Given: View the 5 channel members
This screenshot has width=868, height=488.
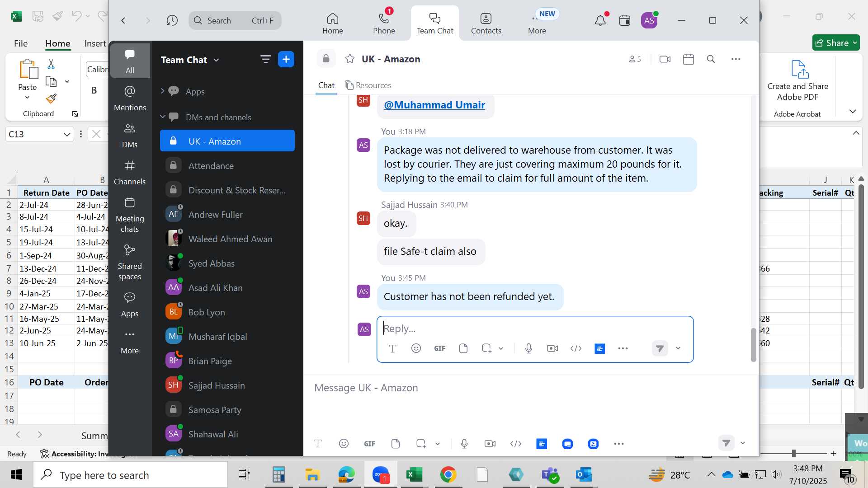Looking at the screenshot, I should coord(635,59).
